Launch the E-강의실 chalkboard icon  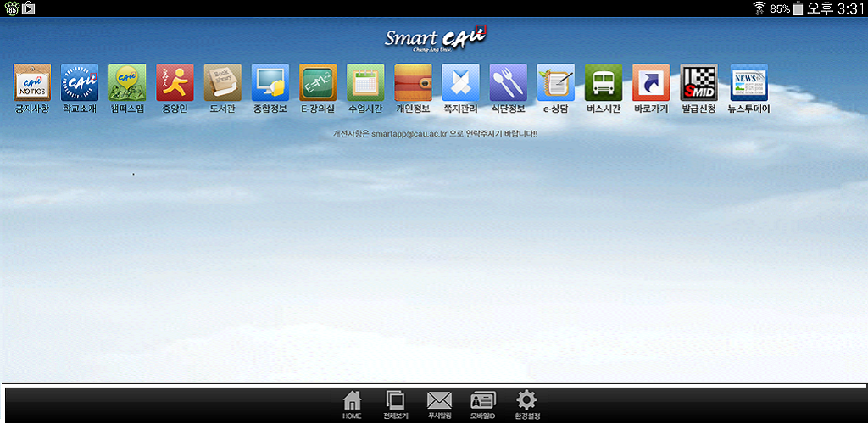tap(318, 82)
